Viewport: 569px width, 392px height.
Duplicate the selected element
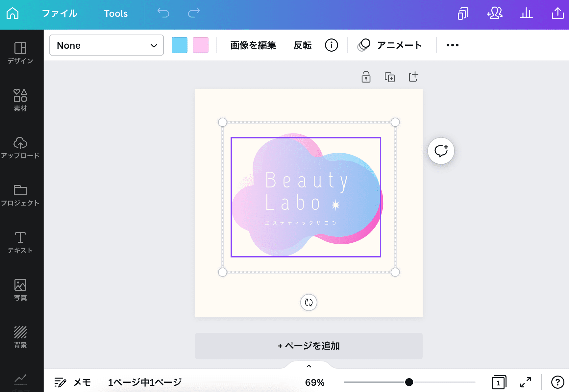click(389, 77)
